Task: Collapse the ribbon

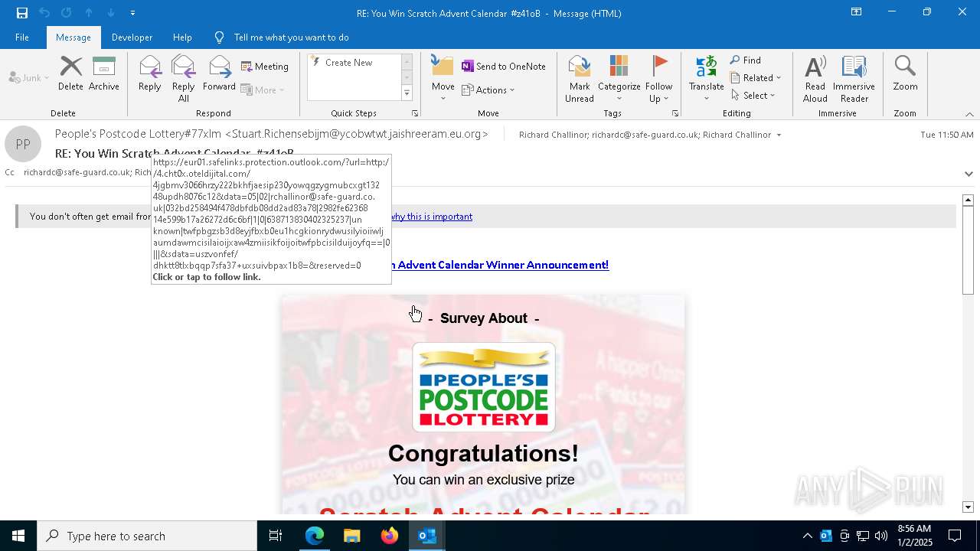Action: tap(969, 114)
